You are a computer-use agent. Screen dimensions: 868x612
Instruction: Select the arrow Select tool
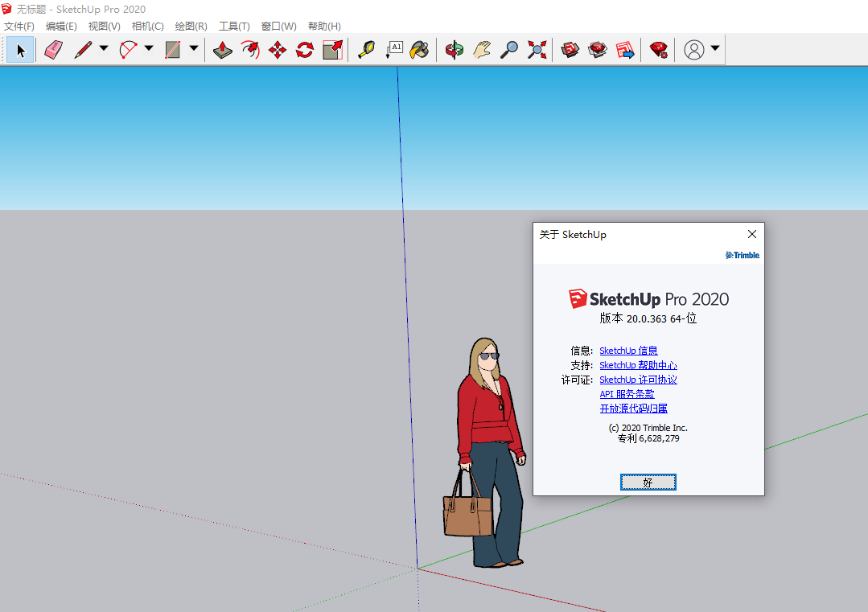tap(20, 51)
